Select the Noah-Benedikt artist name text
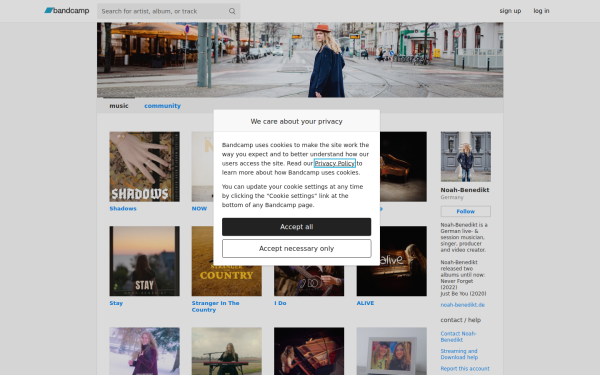Image resolution: width=600 pixels, height=375 pixels. [x=465, y=190]
